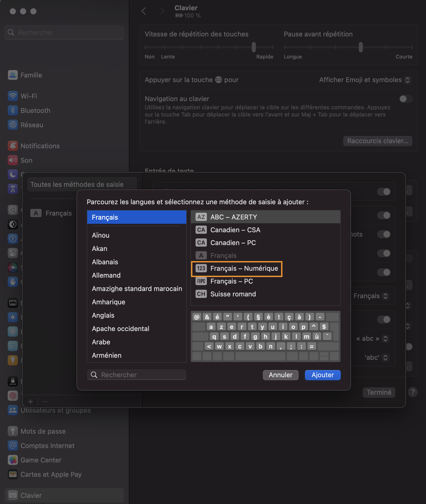Expand the « abc » quotes dropdown
426x504 pixels.
[x=372, y=338]
